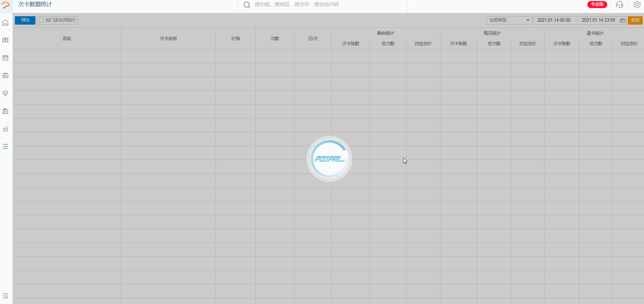Click the 导出 export button

25,20
